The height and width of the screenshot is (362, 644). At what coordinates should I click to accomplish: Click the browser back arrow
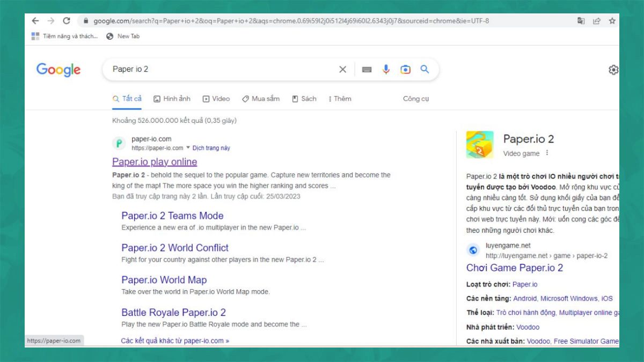(x=35, y=21)
